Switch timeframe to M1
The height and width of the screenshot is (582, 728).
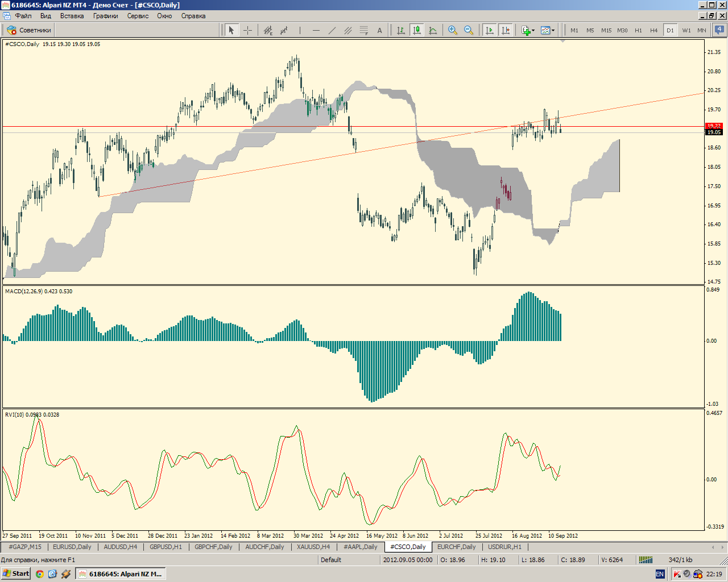click(x=574, y=30)
